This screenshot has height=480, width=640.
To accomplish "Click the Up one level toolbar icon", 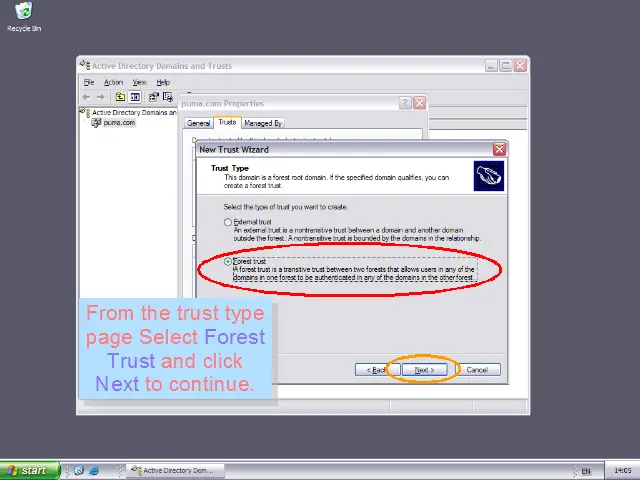I will click(120, 97).
